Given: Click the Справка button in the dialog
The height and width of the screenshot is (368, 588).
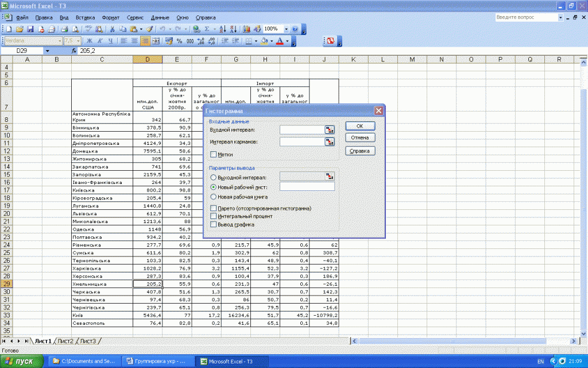Looking at the screenshot, I should pyautogui.click(x=360, y=151).
